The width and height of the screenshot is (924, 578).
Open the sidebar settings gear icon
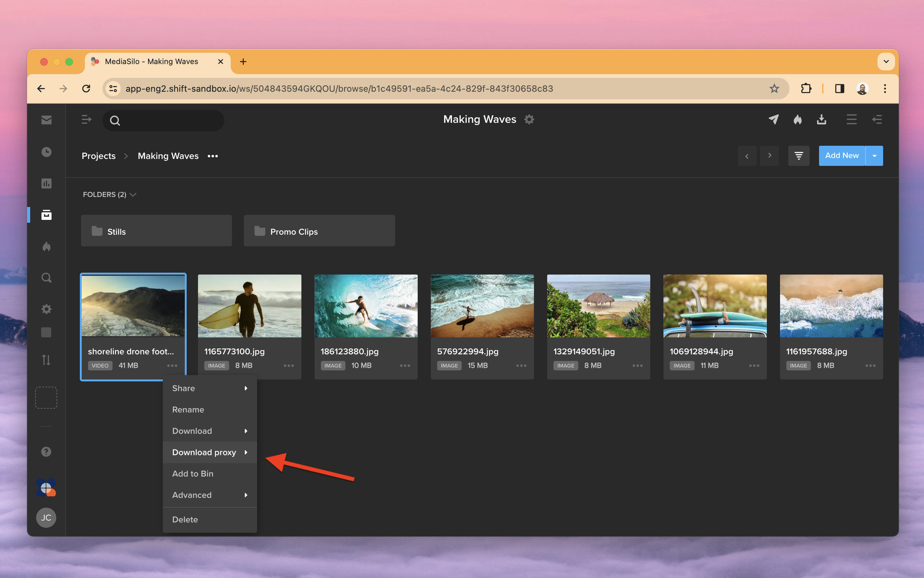[x=46, y=309]
